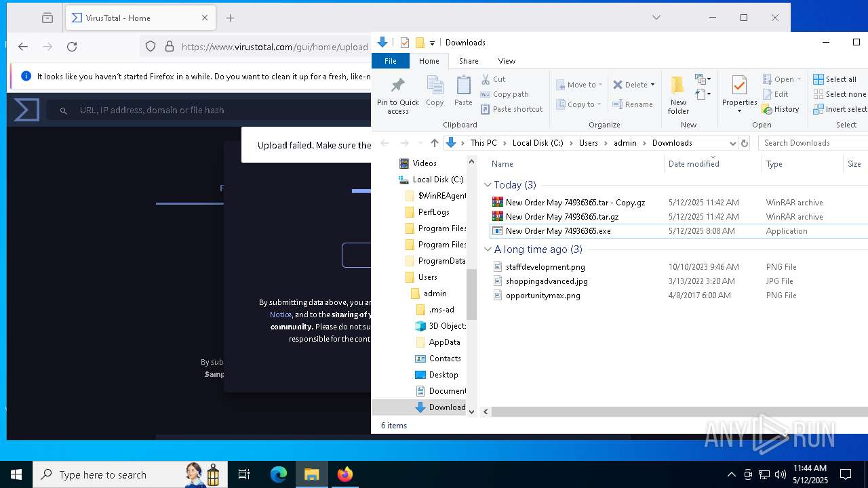Viewport: 868px width, 488px height.
Task: Switch to the Home ribbon tab
Action: tap(429, 61)
